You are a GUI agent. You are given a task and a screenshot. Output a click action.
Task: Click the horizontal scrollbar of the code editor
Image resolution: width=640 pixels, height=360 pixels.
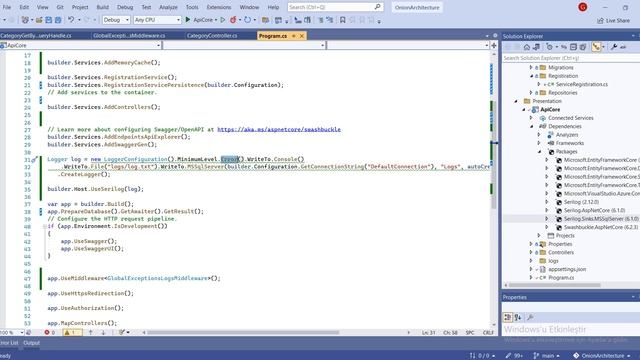pyautogui.click(x=243, y=333)
